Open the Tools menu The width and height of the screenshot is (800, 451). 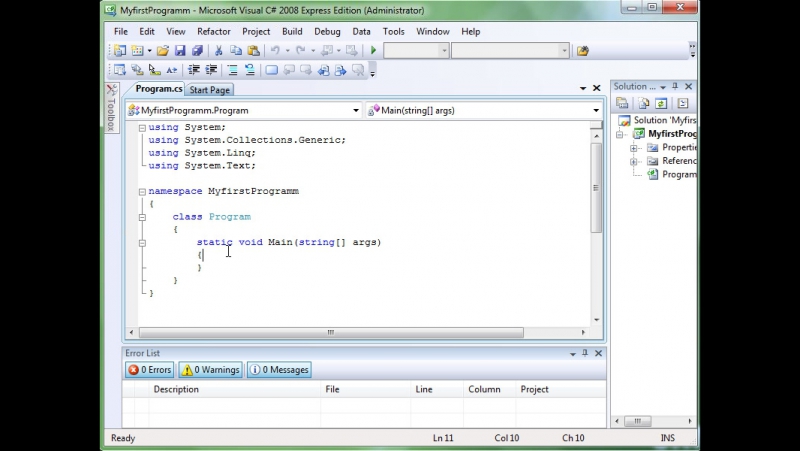pos(393,32)
